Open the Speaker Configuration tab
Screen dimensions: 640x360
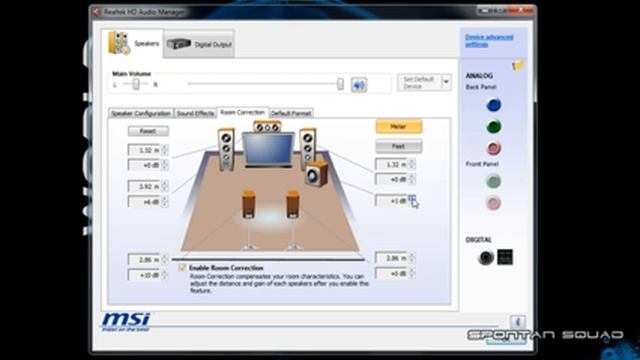(141, 113)
